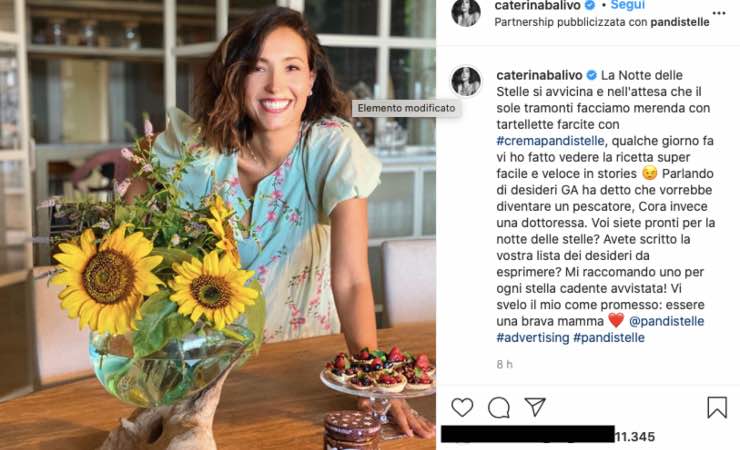Open the three-dot more options menu
The height and width of the screenshot is (450, 740).
(x=718, y=13)
